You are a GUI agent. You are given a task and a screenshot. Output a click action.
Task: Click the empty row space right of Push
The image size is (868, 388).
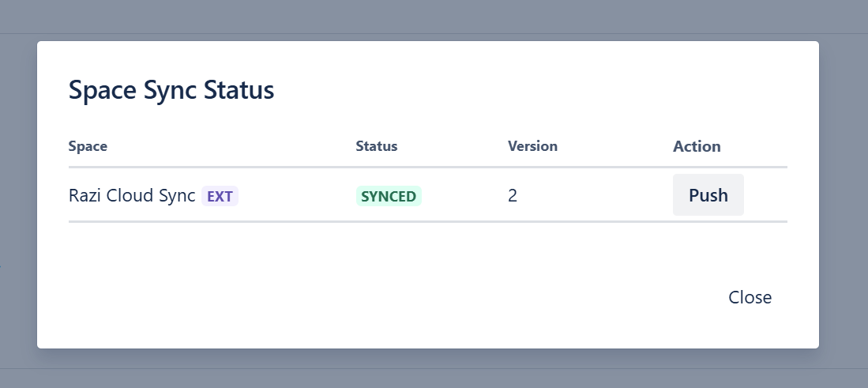[x=766, y=196]
